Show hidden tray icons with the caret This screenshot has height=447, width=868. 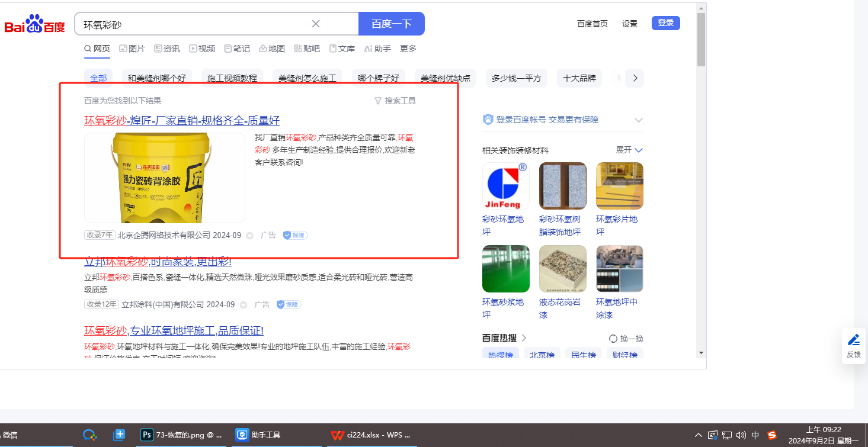click(699, 435)
